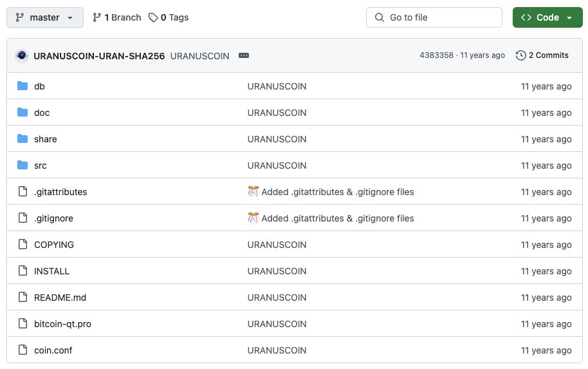Click the git branch icon on master button
Screen dimensions: 588x369
coord(19,17)
